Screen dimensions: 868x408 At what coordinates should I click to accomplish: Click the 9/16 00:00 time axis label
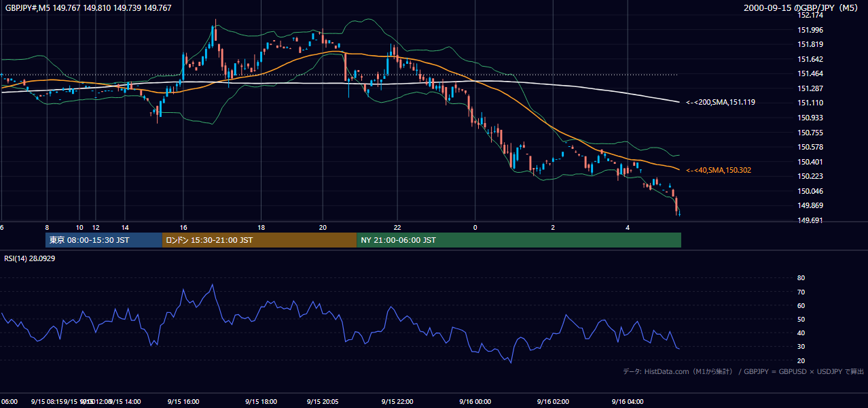(x=475, y=402)
